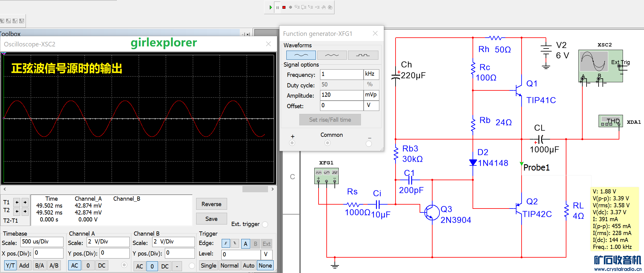
Task: Select the Channel A radio button
Action: [x=124, y=265]
